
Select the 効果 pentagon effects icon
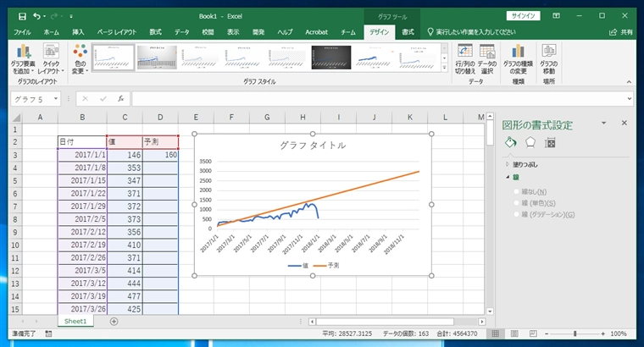click(530, 143)
